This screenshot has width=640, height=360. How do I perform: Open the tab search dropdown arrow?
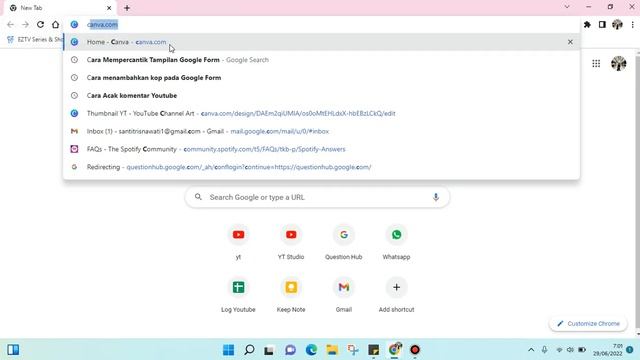[x=567, y=7]
